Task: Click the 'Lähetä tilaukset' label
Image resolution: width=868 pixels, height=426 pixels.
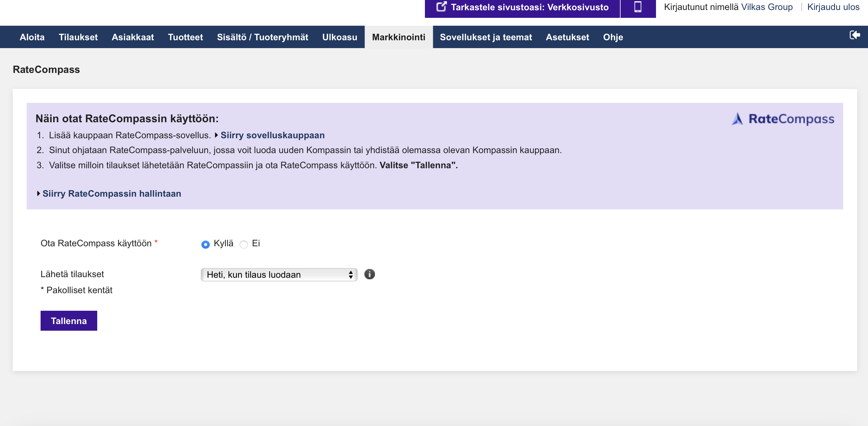Action: (x=72, y=274)
